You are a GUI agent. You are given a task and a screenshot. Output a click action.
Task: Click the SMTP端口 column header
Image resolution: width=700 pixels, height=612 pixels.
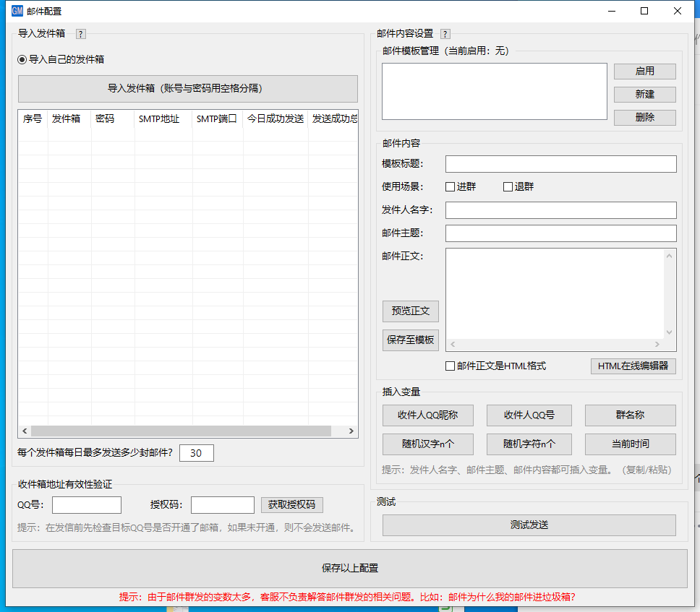pyautogui.click(x=218, y=118)
